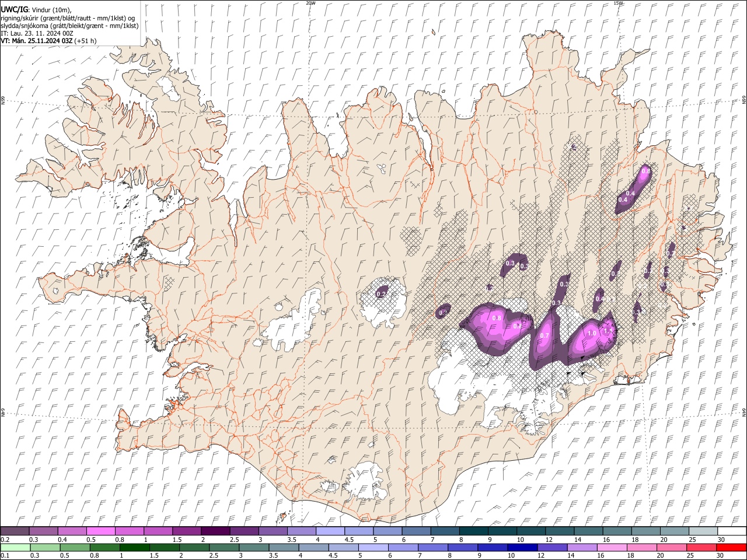Click the light grey swatch labeled 25
Screen dimensions: 747x560
coord(703,531)
